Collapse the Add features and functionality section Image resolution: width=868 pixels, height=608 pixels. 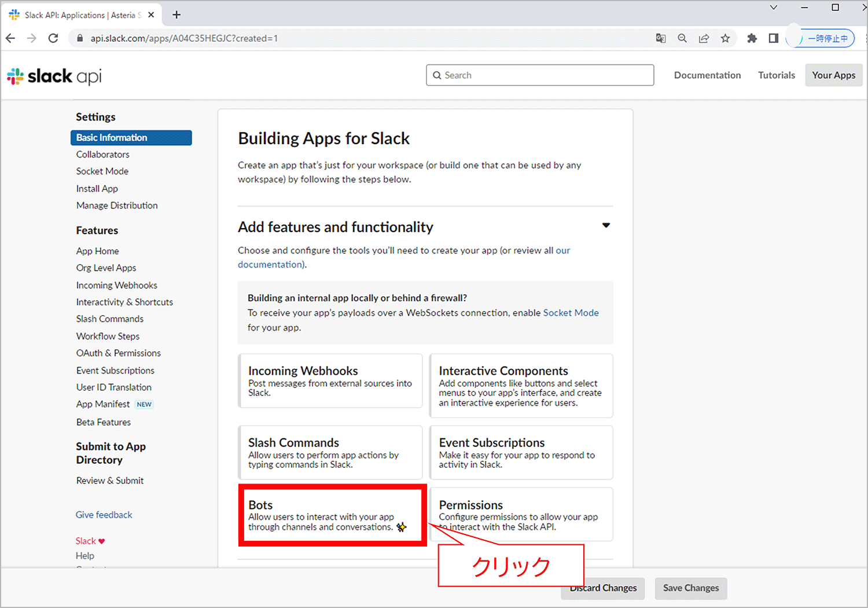tap(606, 225)
